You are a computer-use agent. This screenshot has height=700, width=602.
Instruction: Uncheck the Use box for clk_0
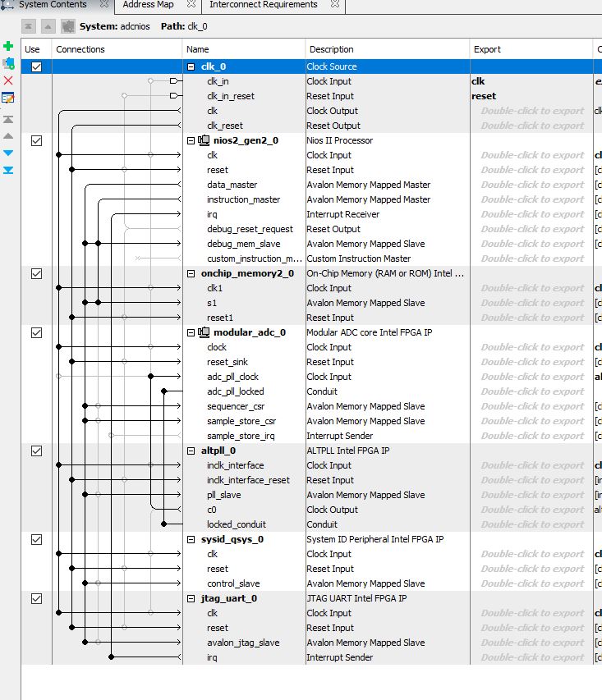37,66
